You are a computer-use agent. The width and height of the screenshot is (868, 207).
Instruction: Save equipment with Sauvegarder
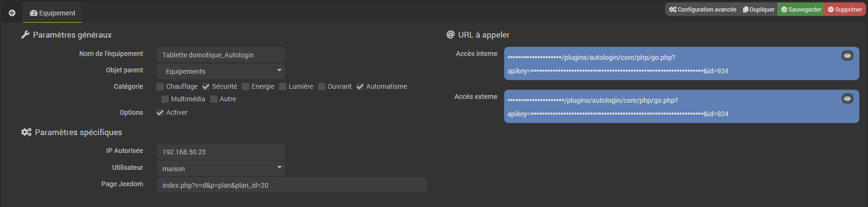tap(801, 10)
